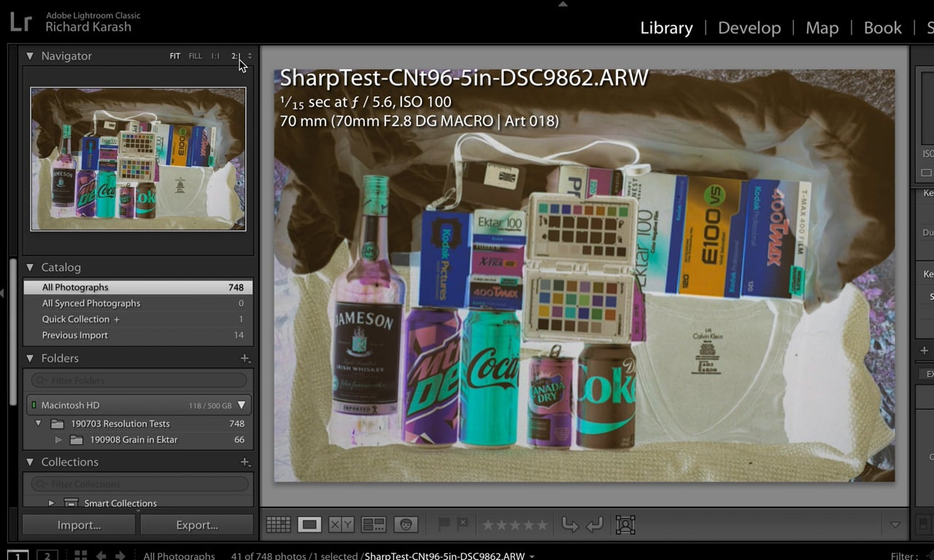Viewport: 934px width, 560px height.
Task: Rotate photo counterclockwise
Action: (570, 524)
